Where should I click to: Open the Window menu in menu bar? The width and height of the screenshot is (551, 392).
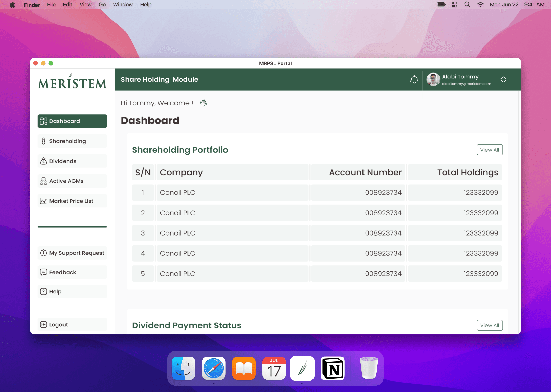coord(123,5)
